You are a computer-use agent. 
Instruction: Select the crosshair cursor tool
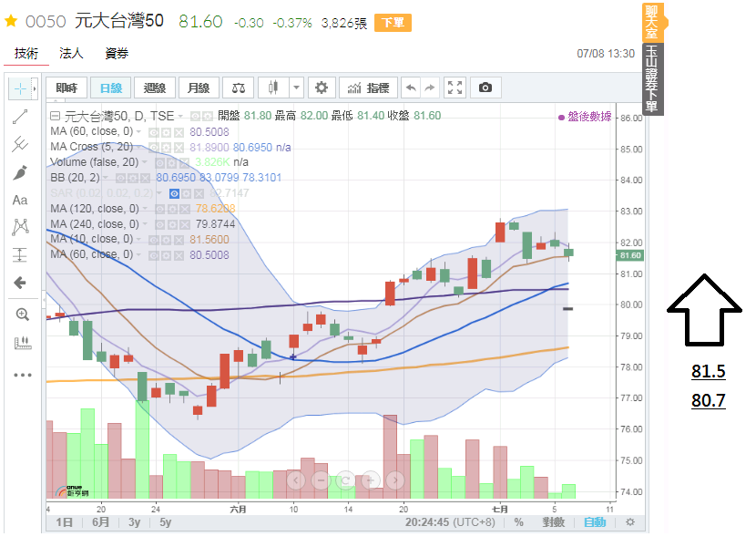click(20, 88)
